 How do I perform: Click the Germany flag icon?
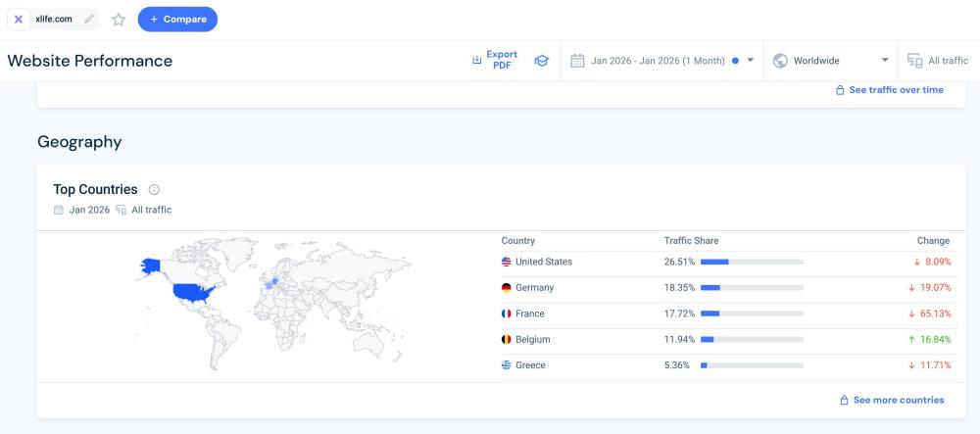507,288
